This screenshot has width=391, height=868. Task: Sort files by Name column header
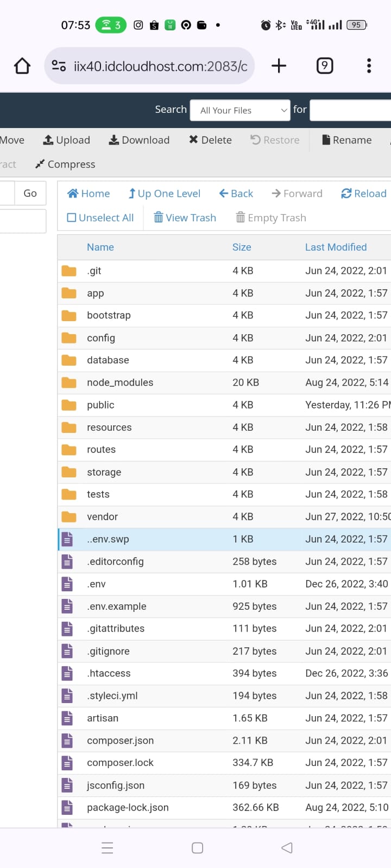click(x=100, y=247)
